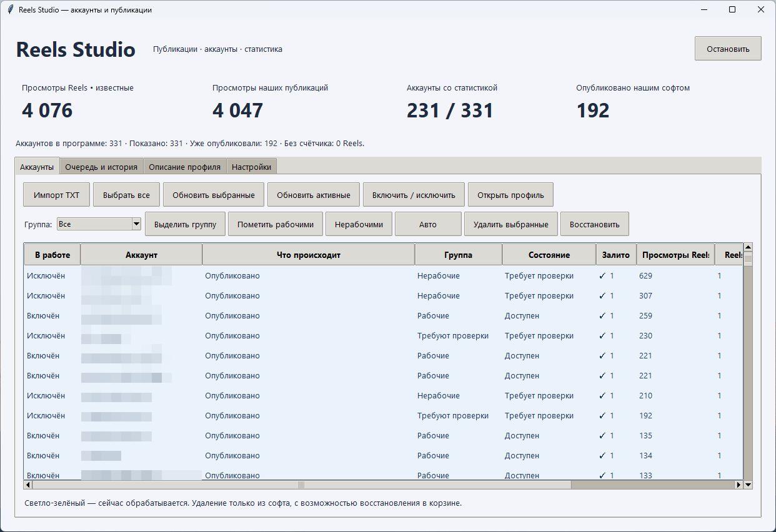Click the app feather icon in title bar

coord(10,9)
